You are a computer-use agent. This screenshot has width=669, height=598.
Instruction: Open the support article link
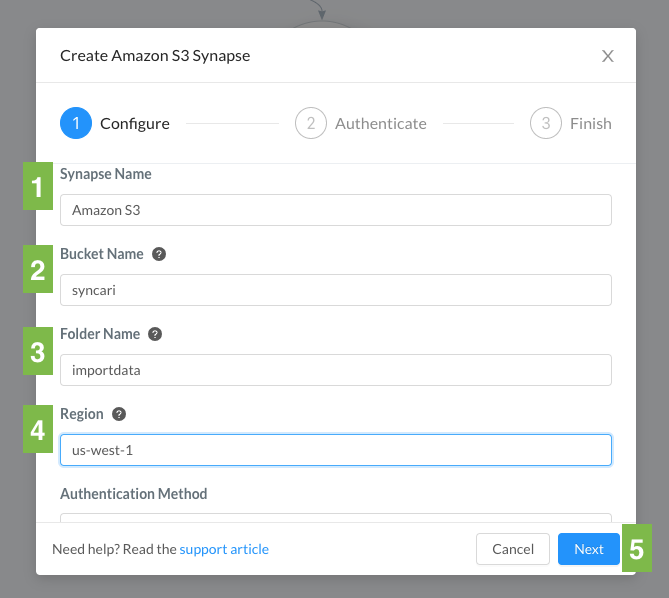click(224, 549)
